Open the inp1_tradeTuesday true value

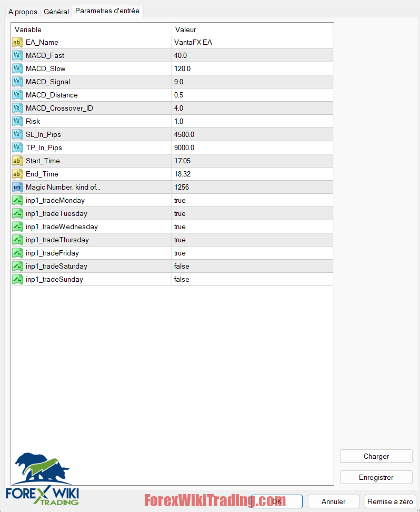coord(253,213)
